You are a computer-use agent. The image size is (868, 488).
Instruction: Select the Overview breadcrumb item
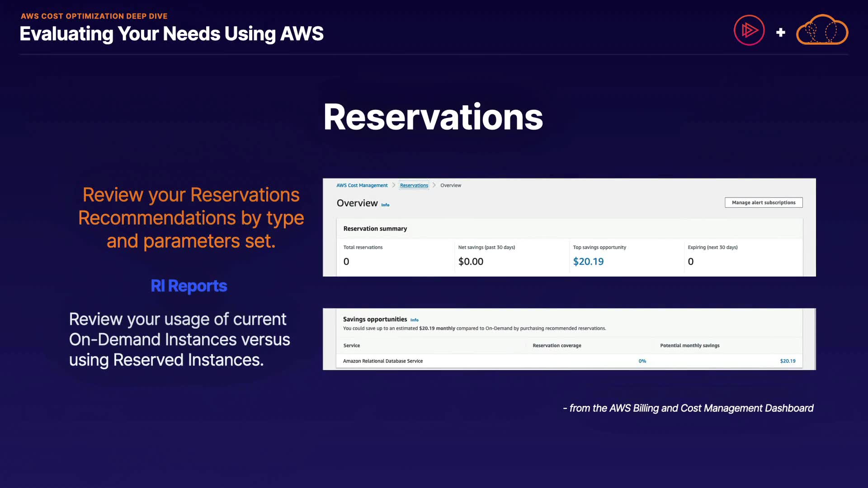(450, 185)
